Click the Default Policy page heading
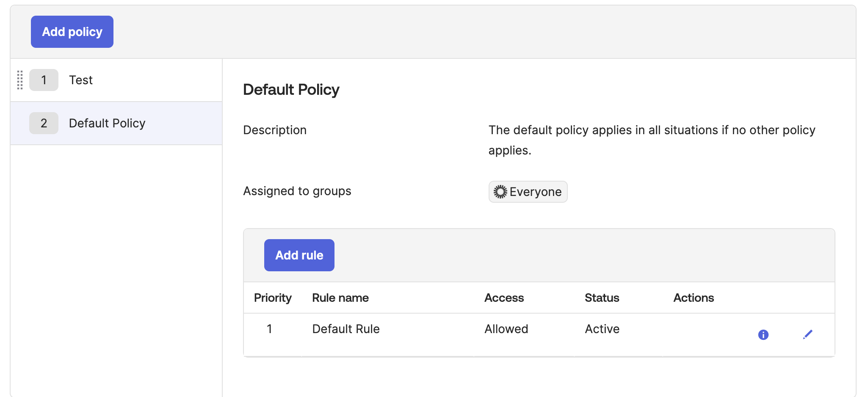 (291, 89)
